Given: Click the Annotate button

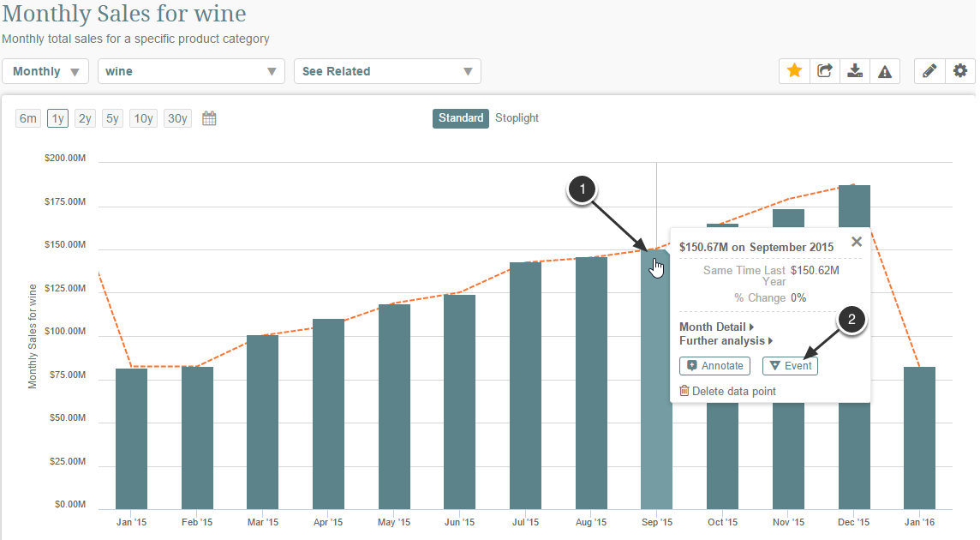Looking at the screenshot, I should click(714, 366).
